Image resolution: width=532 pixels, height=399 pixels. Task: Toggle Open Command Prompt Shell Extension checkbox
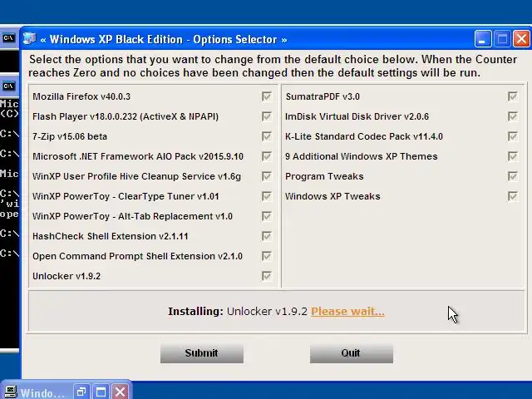click(267, 256)
